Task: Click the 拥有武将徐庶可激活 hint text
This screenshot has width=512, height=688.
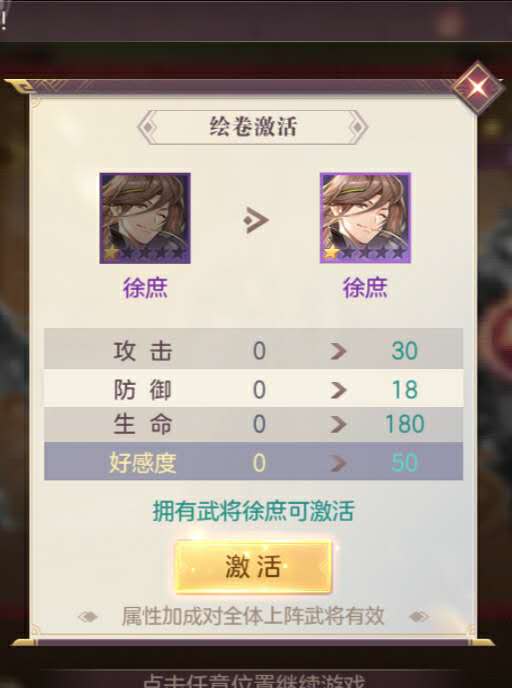Action: [x=253, y=511]
